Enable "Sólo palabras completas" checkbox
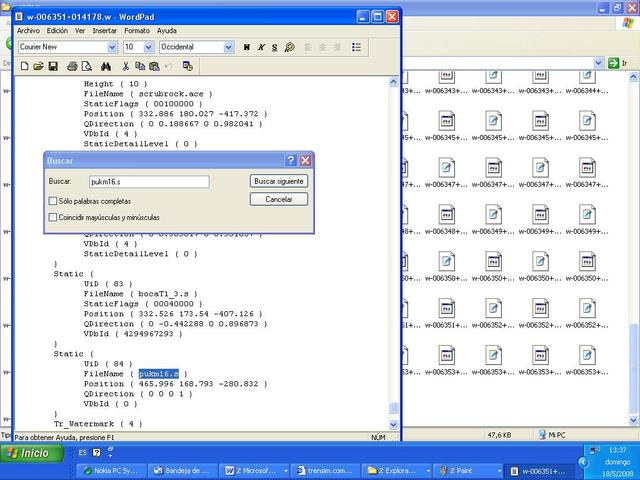The image size is (640, 480). click(53, 201)
